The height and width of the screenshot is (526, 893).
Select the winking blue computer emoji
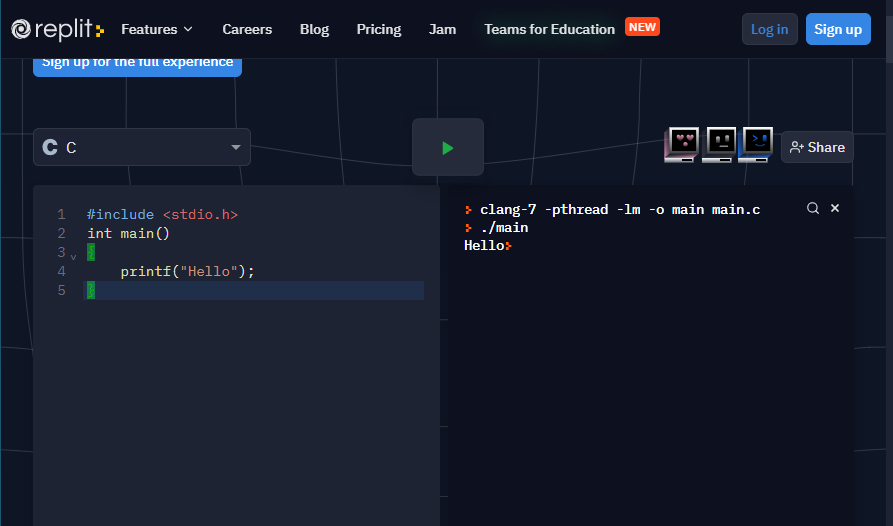756,145
